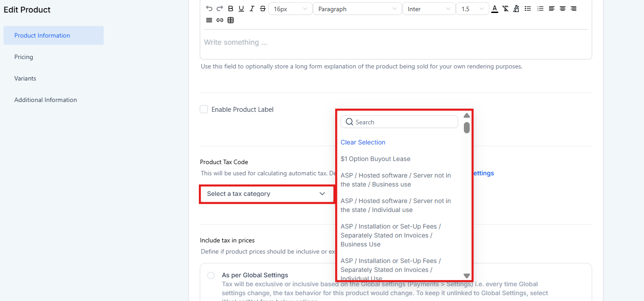The width and height of the screenshot is (644, 301).
Task: Select the highlight color tool
Action: click(x=516, y=8)
